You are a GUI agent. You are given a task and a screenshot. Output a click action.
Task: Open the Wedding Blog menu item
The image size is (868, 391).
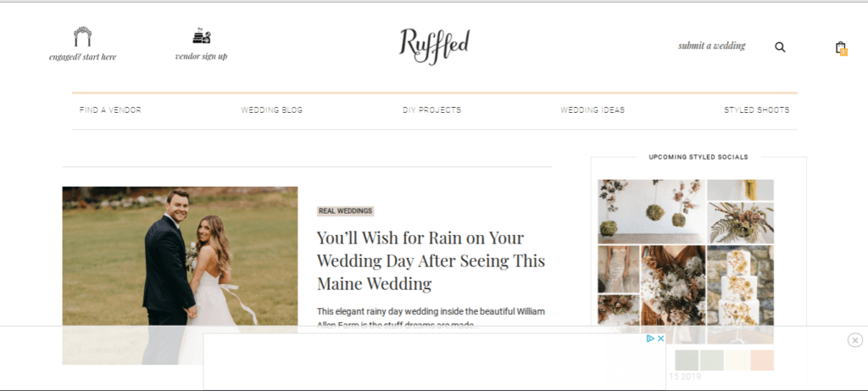(x=272, y=110)
